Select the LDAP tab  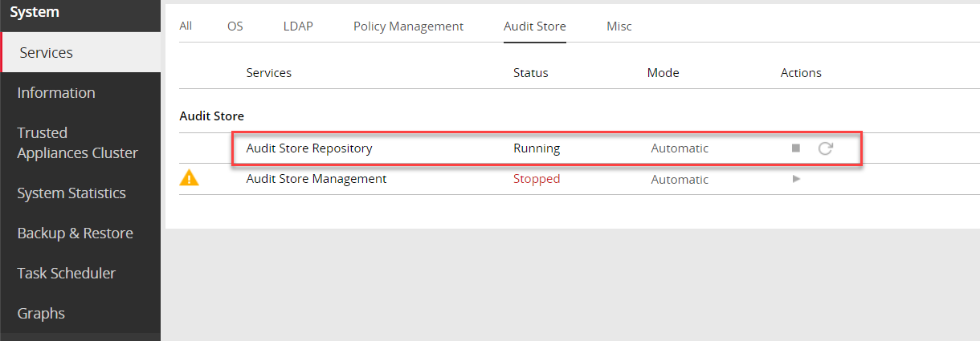(298, 26)
